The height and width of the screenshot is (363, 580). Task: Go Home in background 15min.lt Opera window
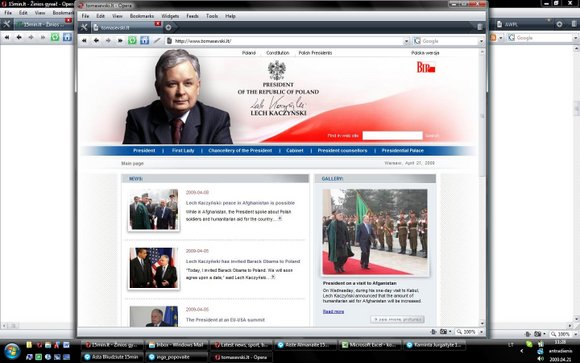(67, 37)
